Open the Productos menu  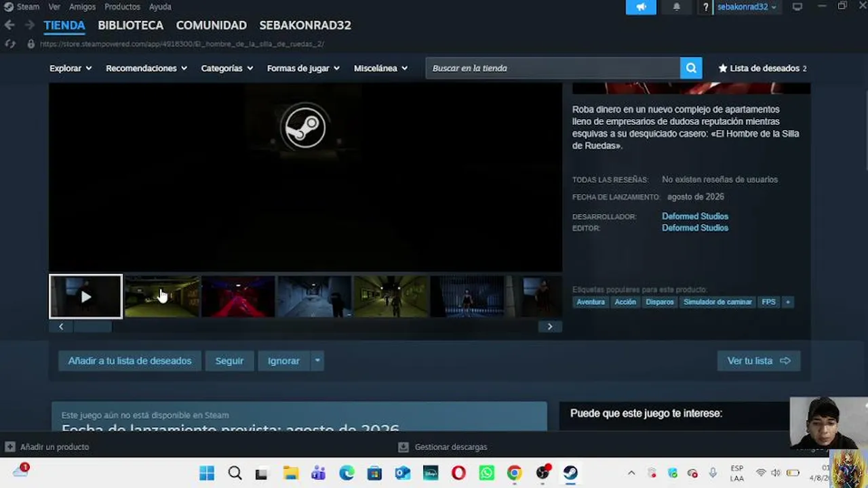(122, 7)
